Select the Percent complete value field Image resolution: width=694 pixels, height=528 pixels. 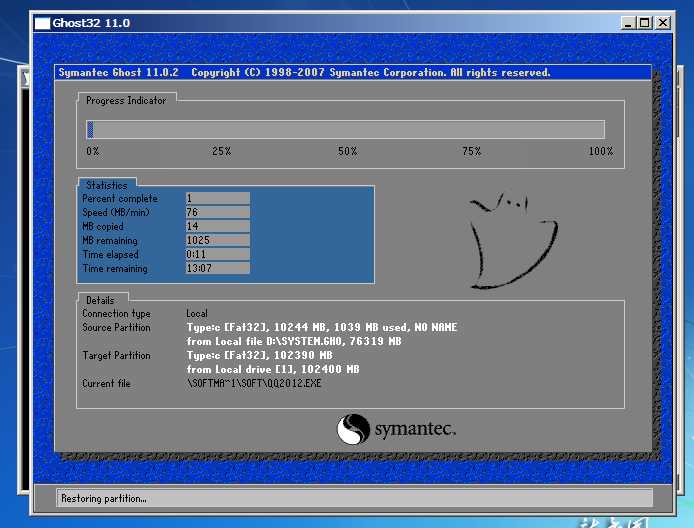pyautogui.click(x=218, y=198)
